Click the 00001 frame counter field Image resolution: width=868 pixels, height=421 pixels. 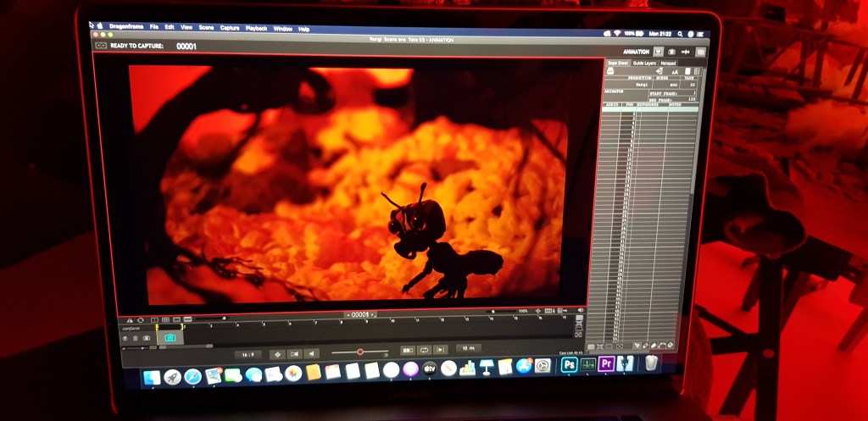coord(360,314)
